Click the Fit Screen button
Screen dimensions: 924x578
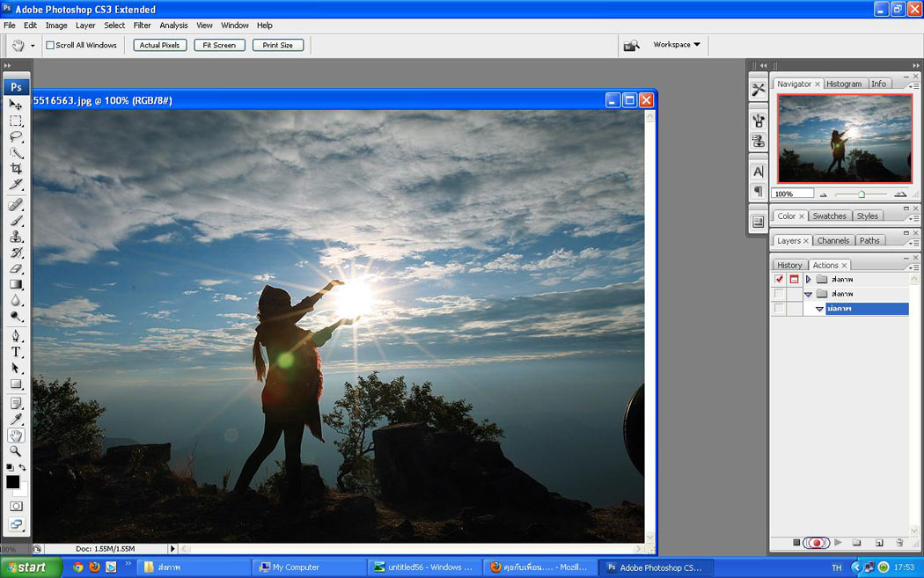219,45
